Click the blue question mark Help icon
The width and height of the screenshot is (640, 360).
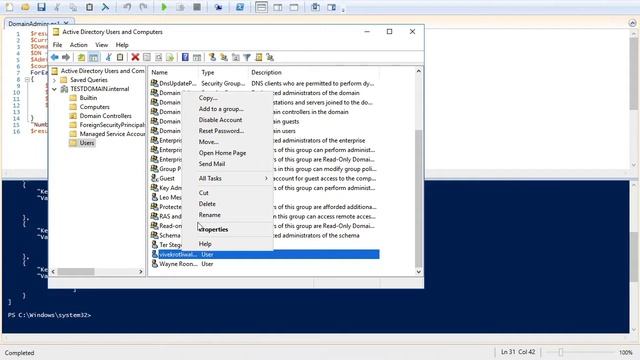tap(185, 57)
